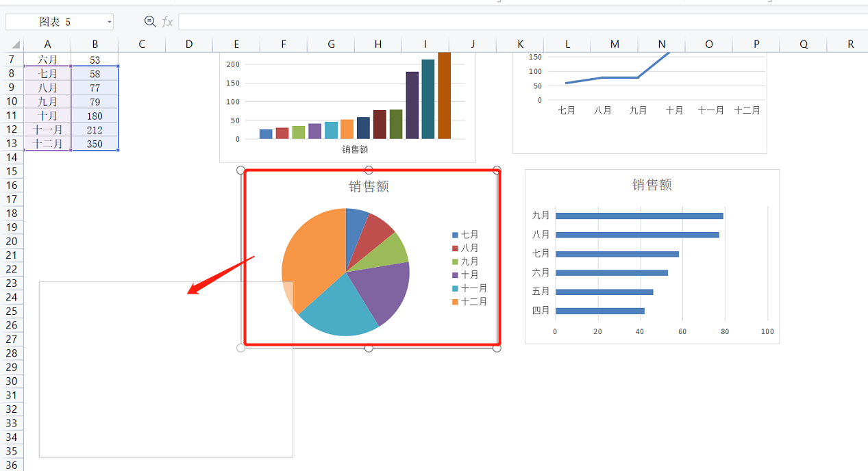The image size is (868, 471).
Task: Select row 20 header
Action: [12, 241]
